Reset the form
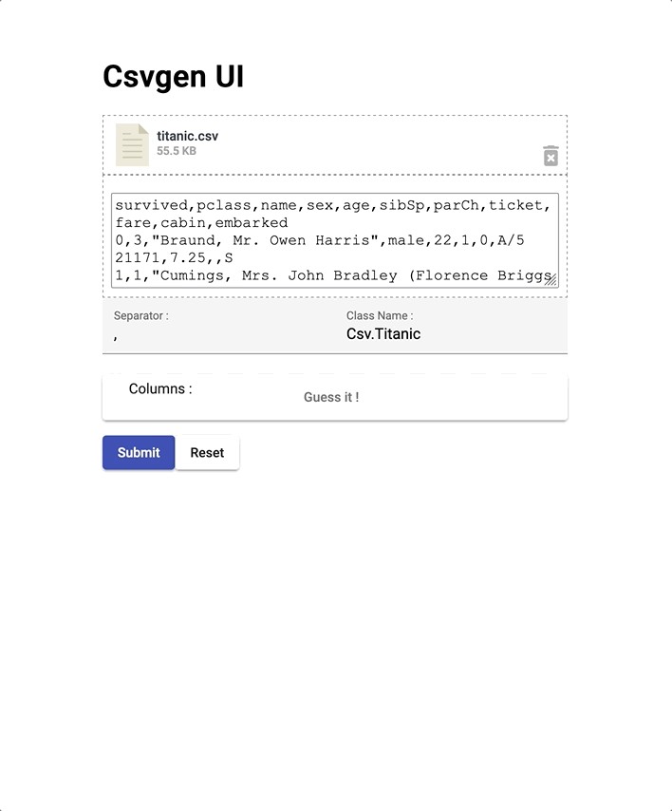672x811 pixels. [207, 452]
